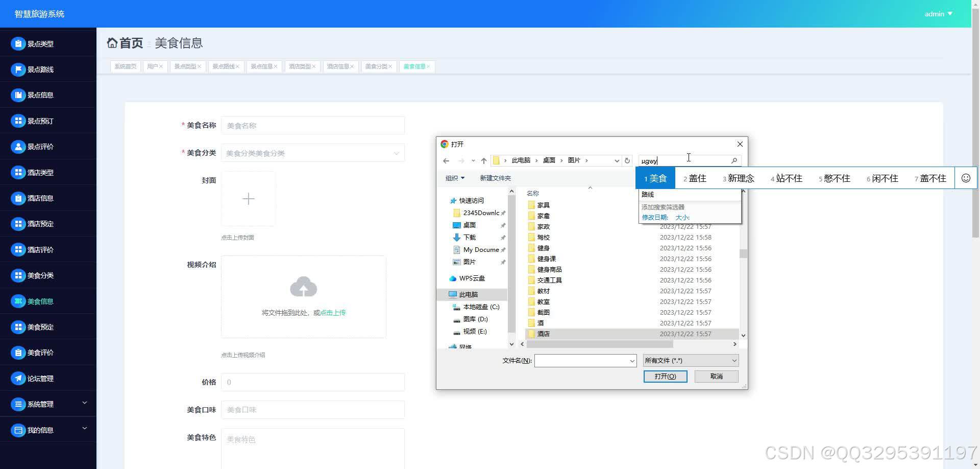
Task: Close the 用户 tab via its X
Action: (x=161, y=66)
